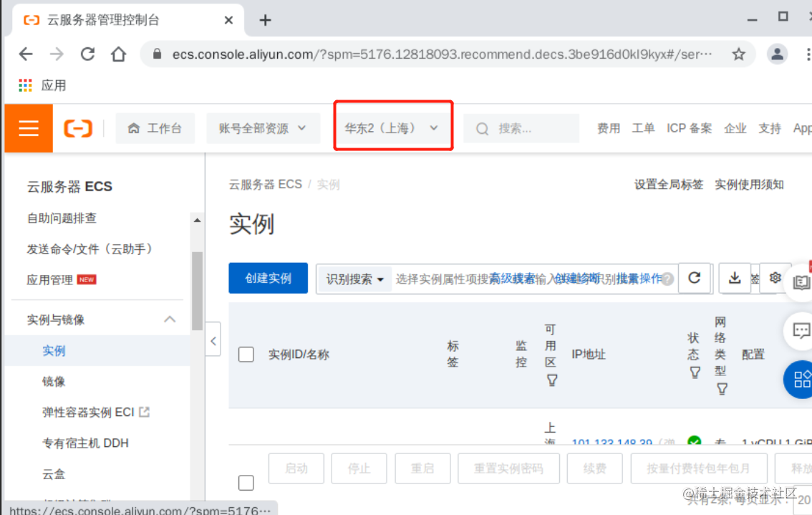Viewport: 812px width, 515px height.
Task: Open 支持 in top navigation
Action: 770,128
